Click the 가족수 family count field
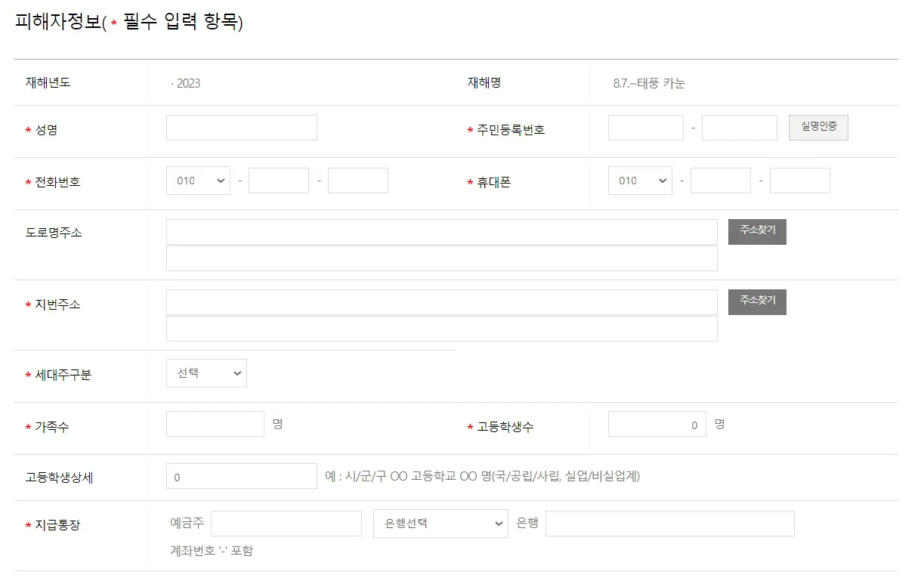 click(x=215, y=423)
